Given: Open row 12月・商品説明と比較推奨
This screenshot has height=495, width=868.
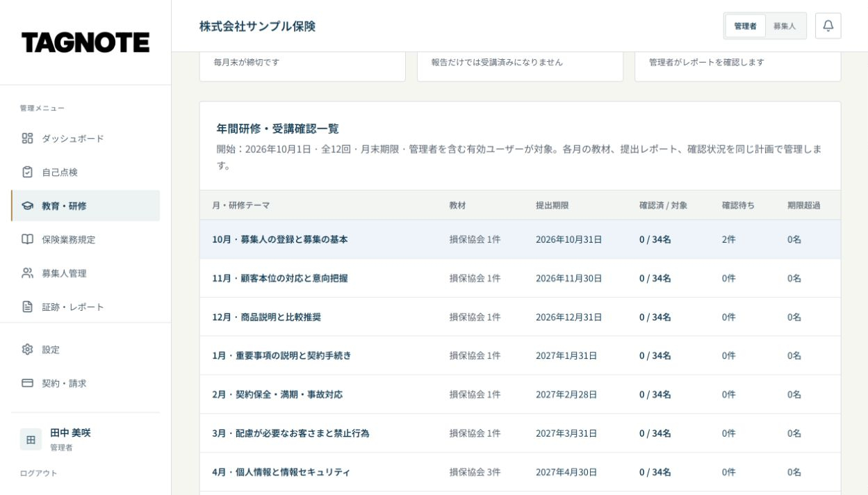Looking at the screenshot, I should (520, 317).
